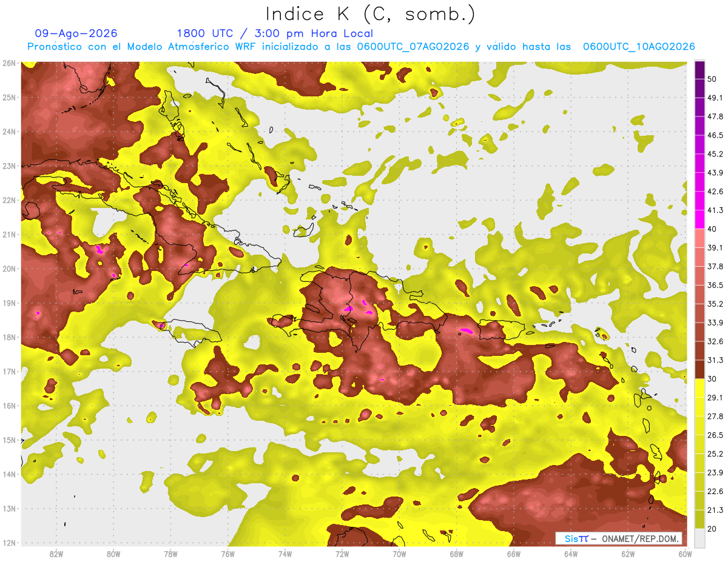The height and width of the screenshot is (562, 728).
Task: Click the colorbar value '39.1'
Action: (715, 248)
